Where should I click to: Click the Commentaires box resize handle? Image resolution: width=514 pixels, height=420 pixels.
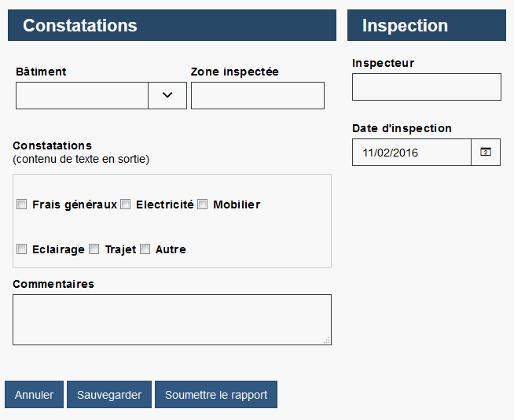327,341
